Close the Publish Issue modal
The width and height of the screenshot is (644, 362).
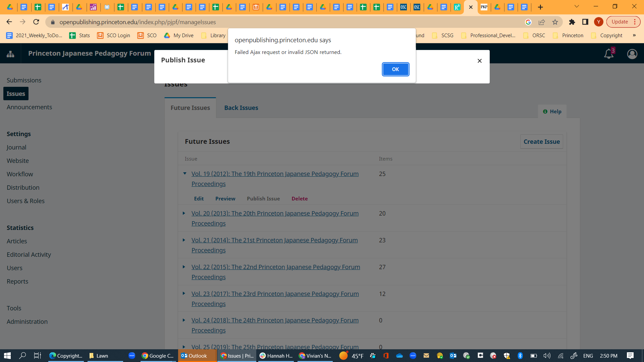point(480,61)
